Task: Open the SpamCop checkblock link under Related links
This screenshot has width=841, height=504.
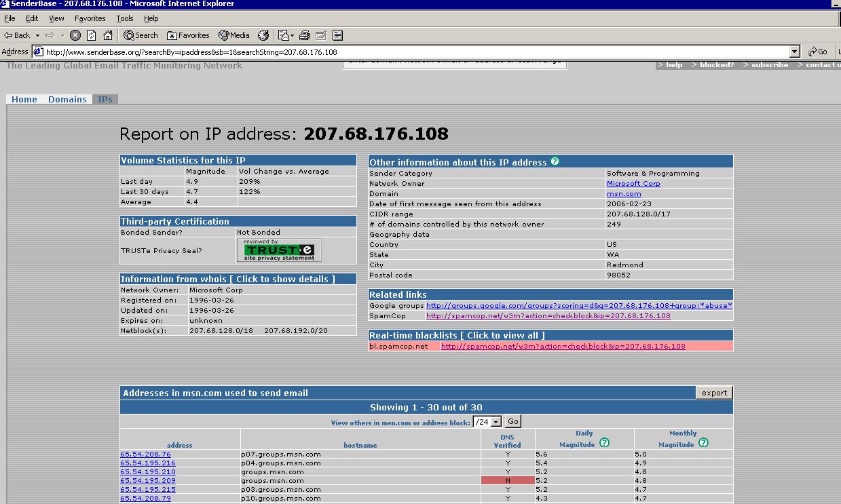Action: click(x=548, y=315)
